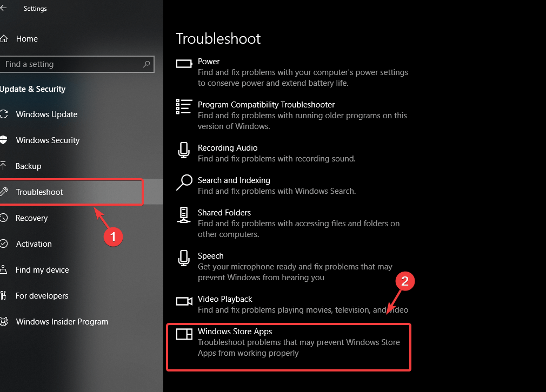
Task: Click the Search and Indexing magnifier icon
Action: point(184,183)
